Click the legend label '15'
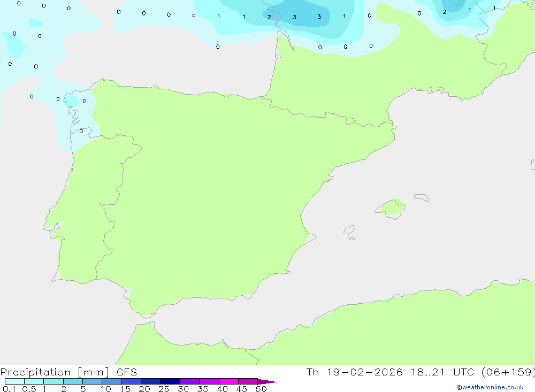535x392 pixels. [125, 389]
